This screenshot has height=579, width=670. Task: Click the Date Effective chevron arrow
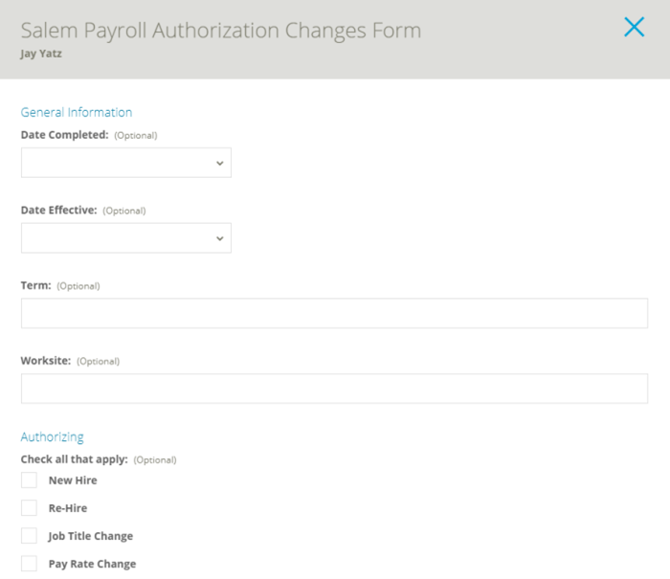(x=220, y=238)
